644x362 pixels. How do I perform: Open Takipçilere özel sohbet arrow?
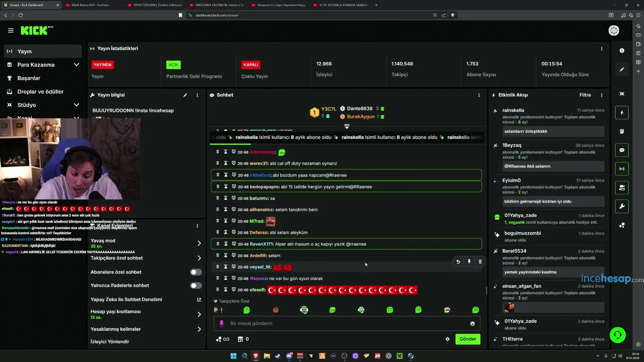pos(199,258)
